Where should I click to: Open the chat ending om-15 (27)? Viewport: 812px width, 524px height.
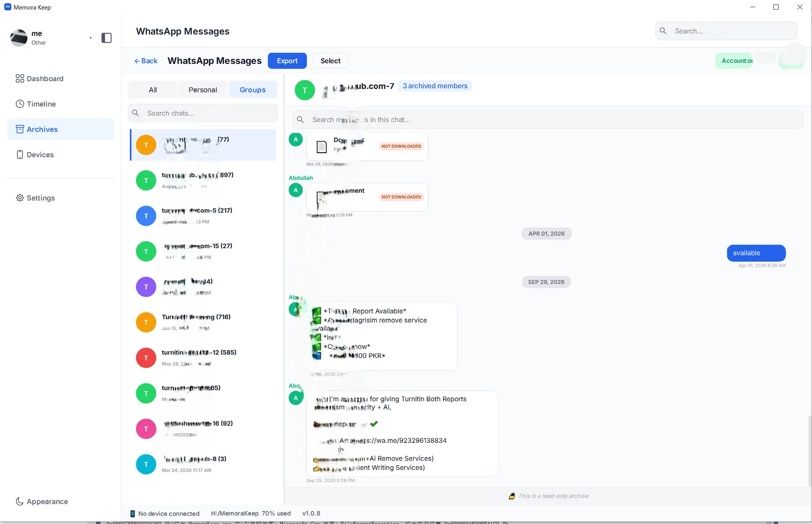pos(204,252)
